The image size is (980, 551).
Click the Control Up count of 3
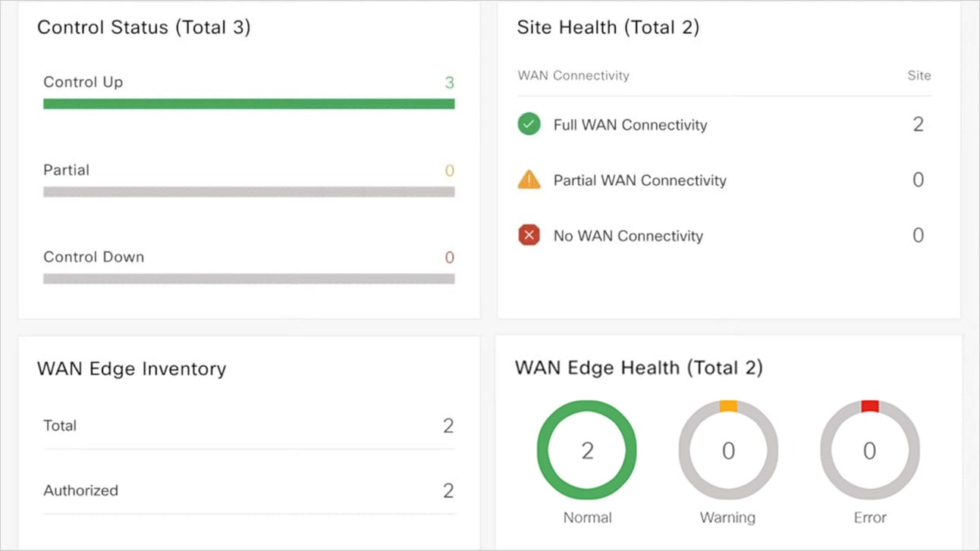(x=449, y=83)
